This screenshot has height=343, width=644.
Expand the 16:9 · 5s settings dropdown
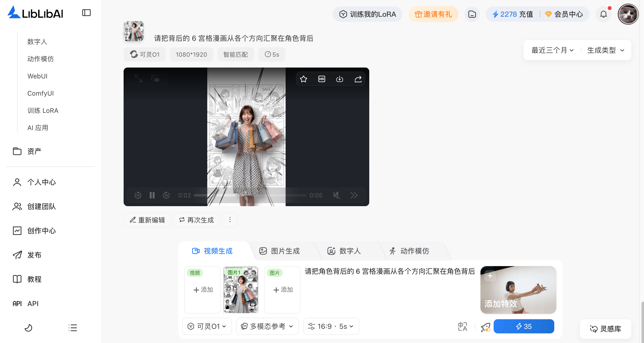[331, 326]
